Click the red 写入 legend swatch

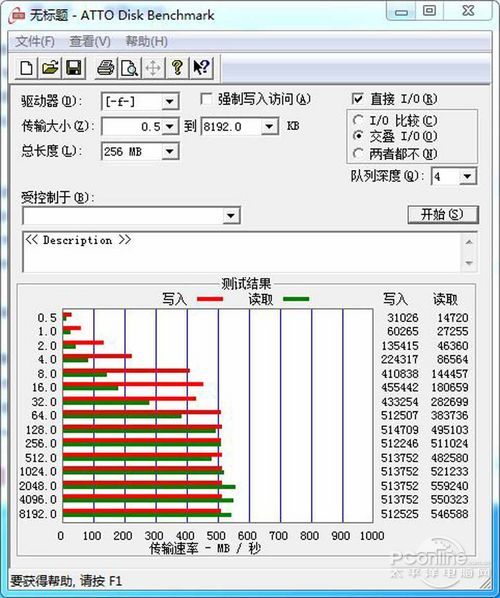210,299
